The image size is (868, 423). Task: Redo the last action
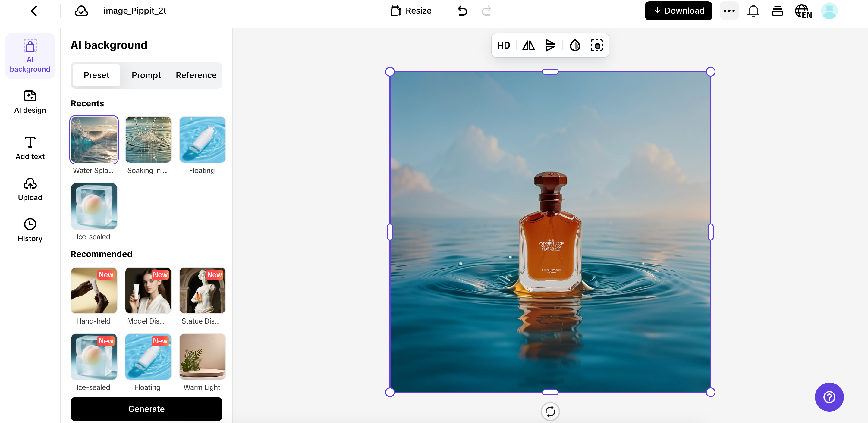coord(486,11)
